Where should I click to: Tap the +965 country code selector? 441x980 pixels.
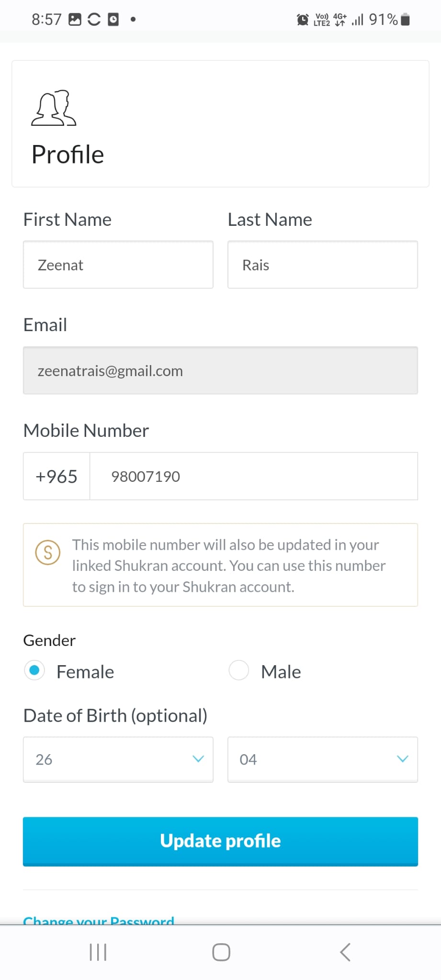(57, 477)
